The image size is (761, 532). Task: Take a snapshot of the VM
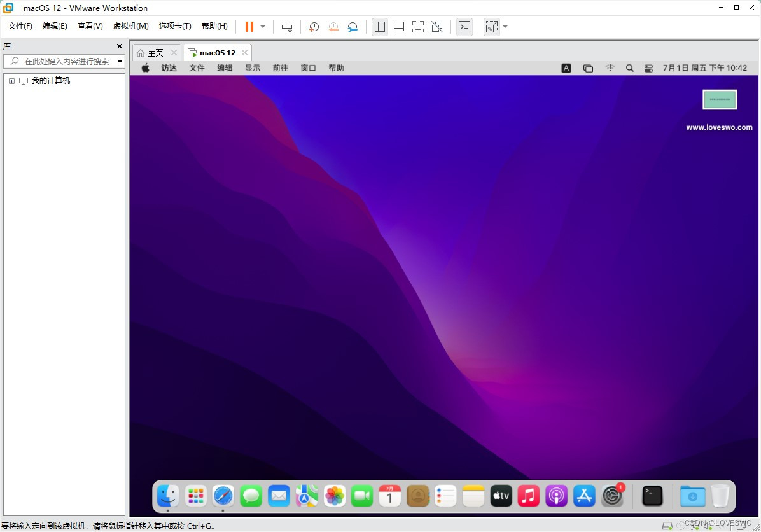314,27
